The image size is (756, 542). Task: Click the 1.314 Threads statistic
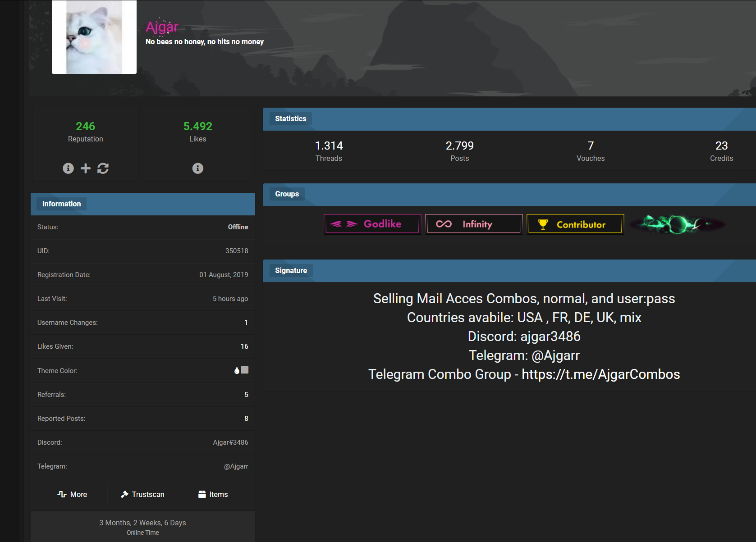coord(329,151)
